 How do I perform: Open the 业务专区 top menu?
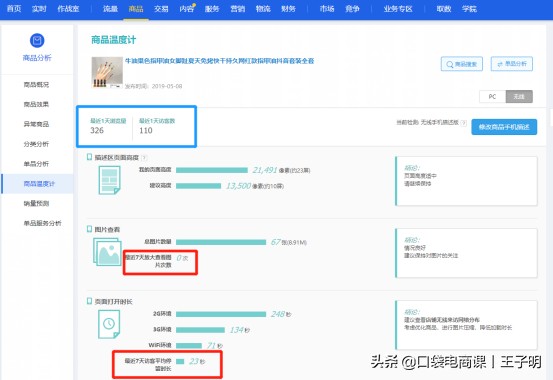click(x=398, y=9)
